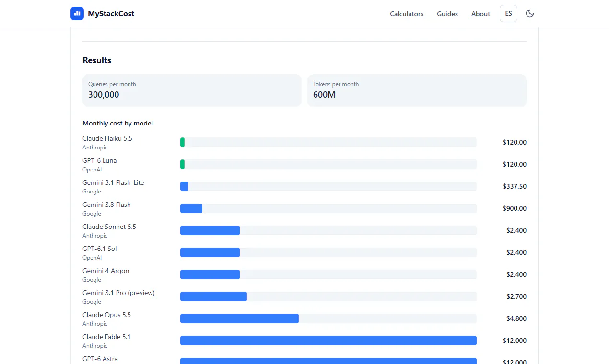Select the Gemini 4 Argon name
Viewport: 609px width, 364px height.
(105, 271)
